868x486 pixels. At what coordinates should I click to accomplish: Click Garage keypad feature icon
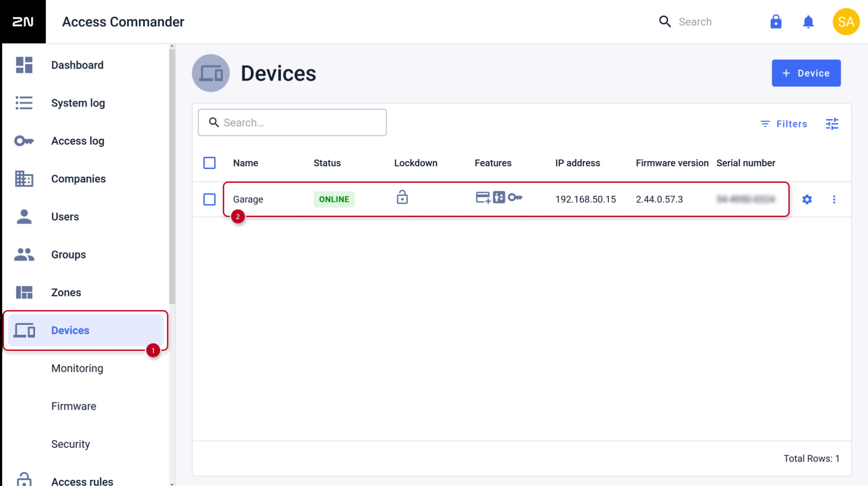(x=499, y=198)
